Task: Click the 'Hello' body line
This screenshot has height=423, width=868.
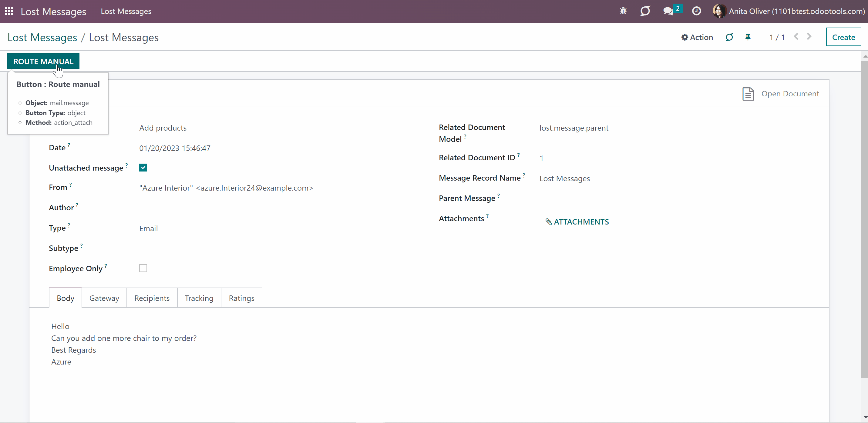Action: click(60, 326)
